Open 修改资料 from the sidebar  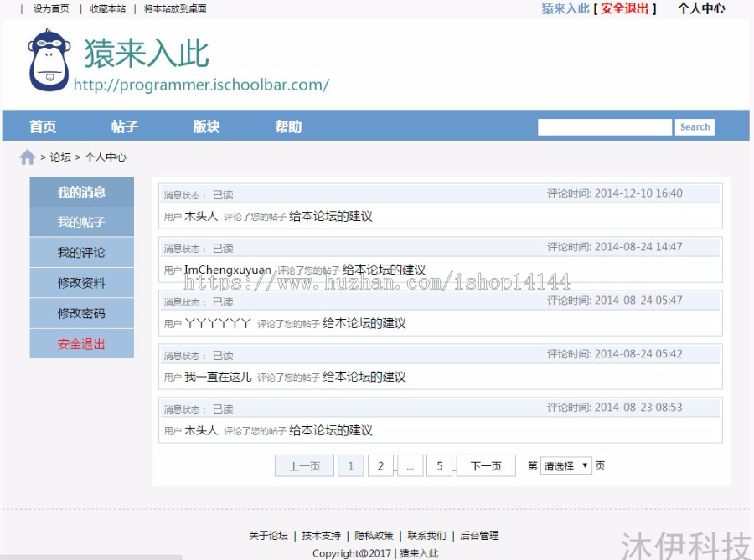tap(81, 282)
